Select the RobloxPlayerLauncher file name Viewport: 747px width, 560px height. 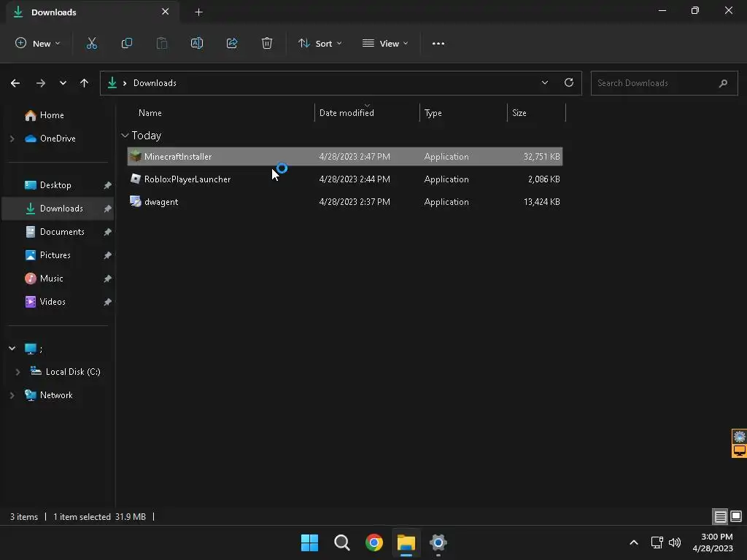[187, 179]
